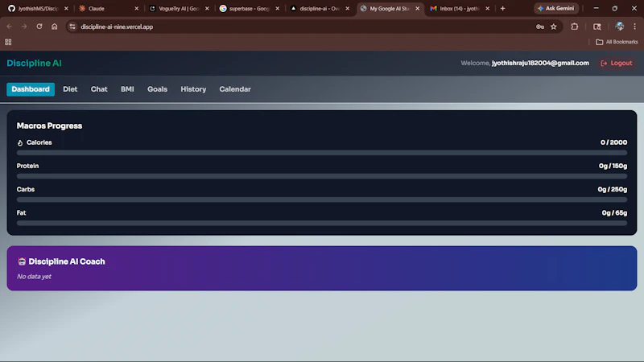Click the browser forward arrow
The image size is (644, 362).
24,27
